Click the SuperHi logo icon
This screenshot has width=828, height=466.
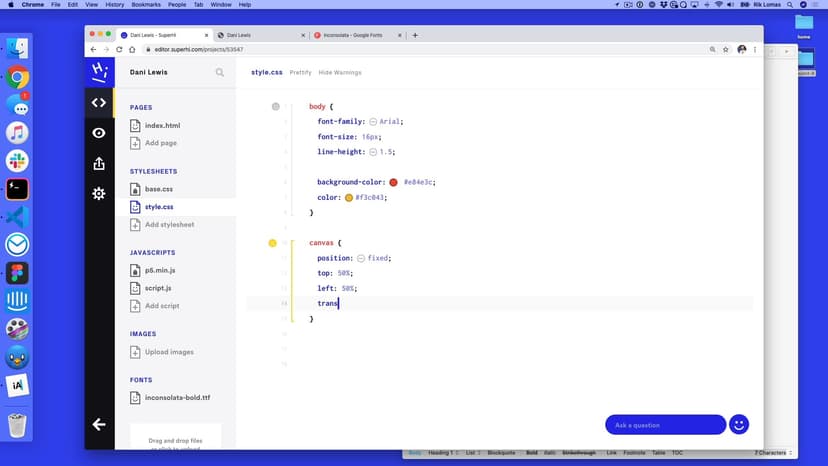point(99,71)
